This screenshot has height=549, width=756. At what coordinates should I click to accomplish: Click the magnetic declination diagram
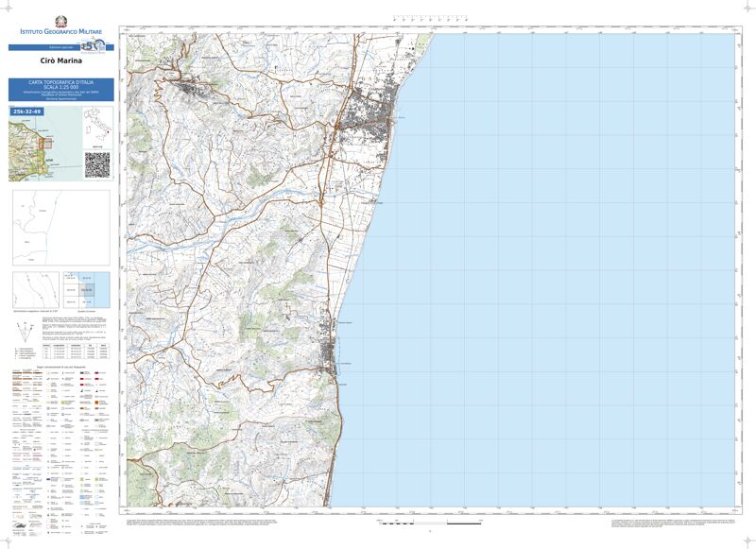[36, 288]
